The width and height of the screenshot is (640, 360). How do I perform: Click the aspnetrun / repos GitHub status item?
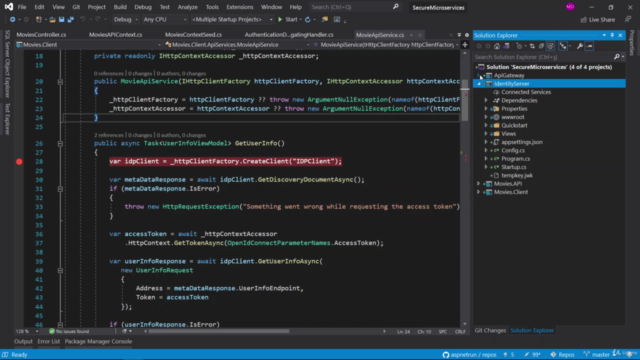(469, 355)
